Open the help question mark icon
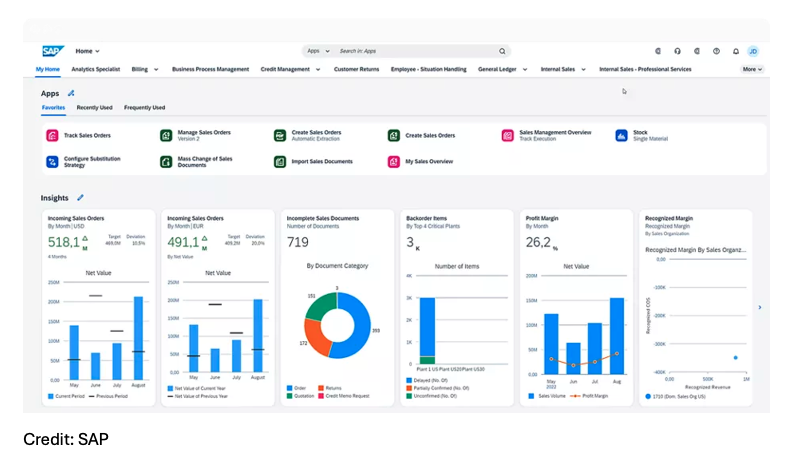 (x=716, y=51)
